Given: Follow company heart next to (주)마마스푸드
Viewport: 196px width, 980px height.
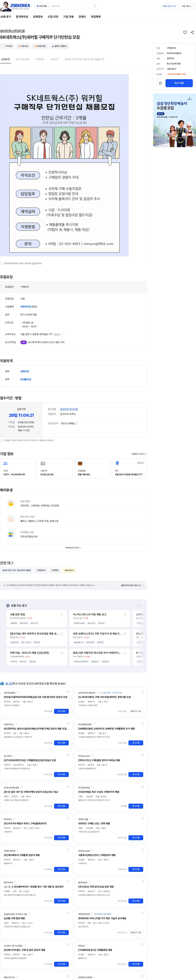Looking at the screenshot, I should (92, 756).
